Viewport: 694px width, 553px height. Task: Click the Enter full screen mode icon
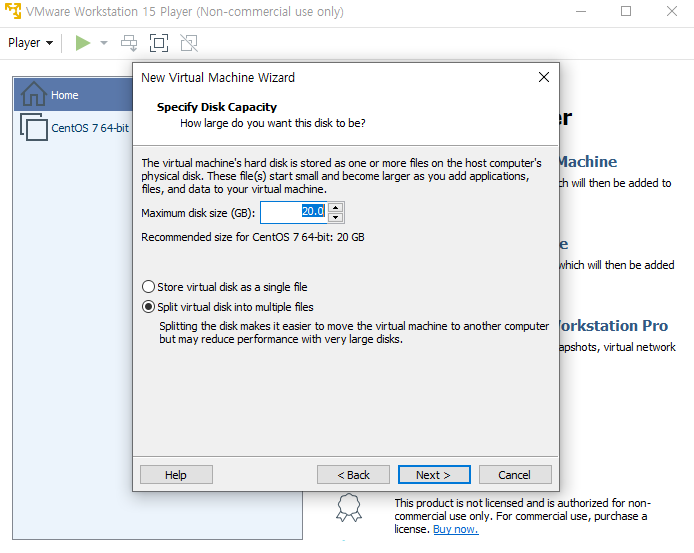pyautogui.click(x=159, y=43)
